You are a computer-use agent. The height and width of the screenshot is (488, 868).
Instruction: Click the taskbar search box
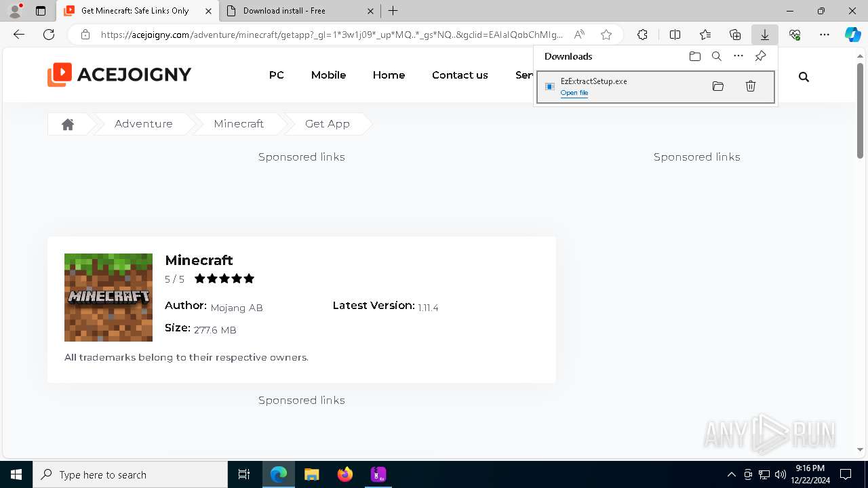[x=130, y=474]
